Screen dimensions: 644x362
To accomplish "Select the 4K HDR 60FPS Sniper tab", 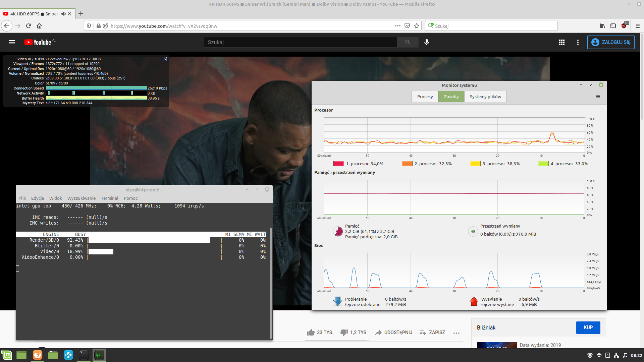I will tap(34, 14).
